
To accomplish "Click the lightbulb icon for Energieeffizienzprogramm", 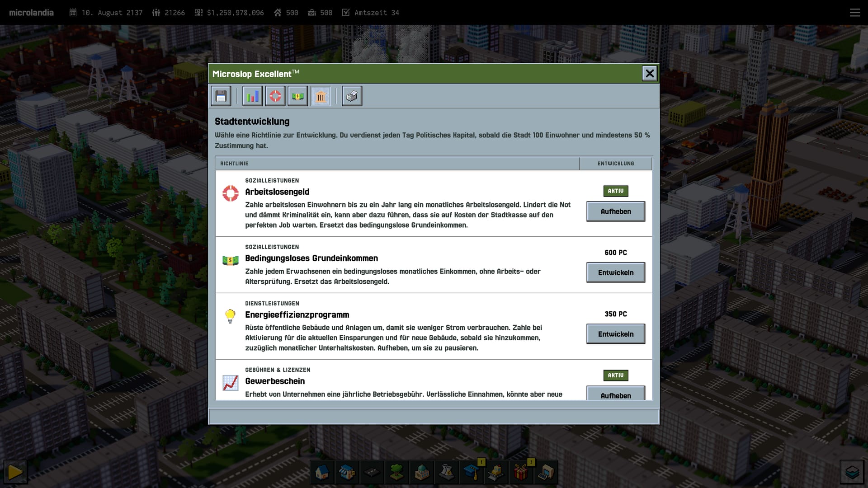I will tap(230, 316).
